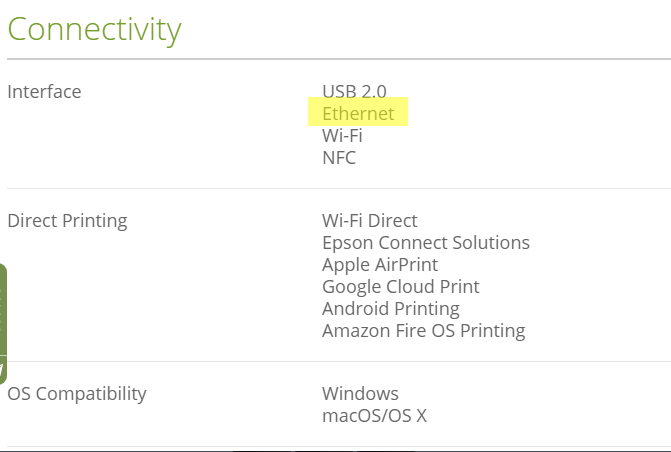Click the Google Cloud Print entry
Image resolution: width=671 pixels, height=452 pixels.
[x=401, y=287]
